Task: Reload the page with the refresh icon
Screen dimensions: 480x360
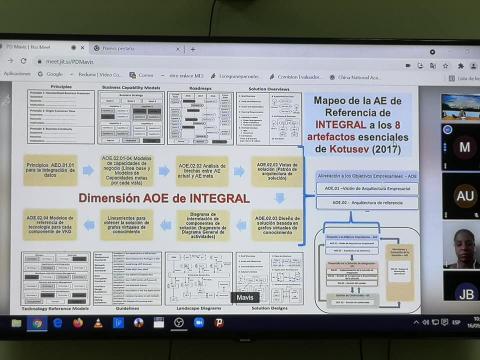Action: tap(23, 61)
